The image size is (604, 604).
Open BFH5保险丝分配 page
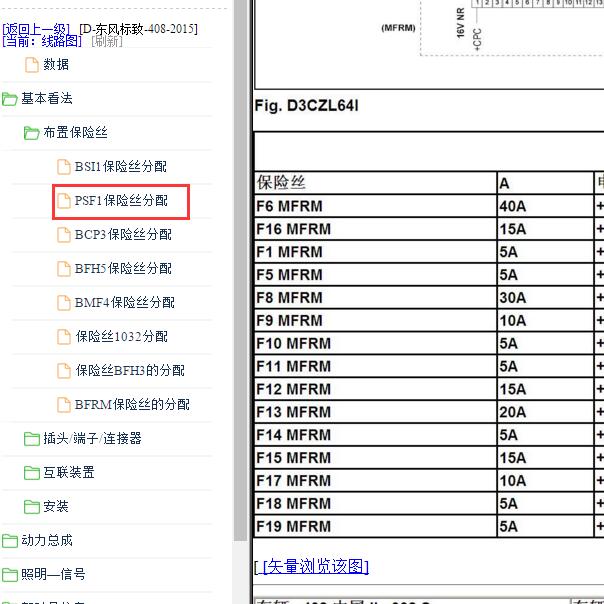click(x=123, y=268)
